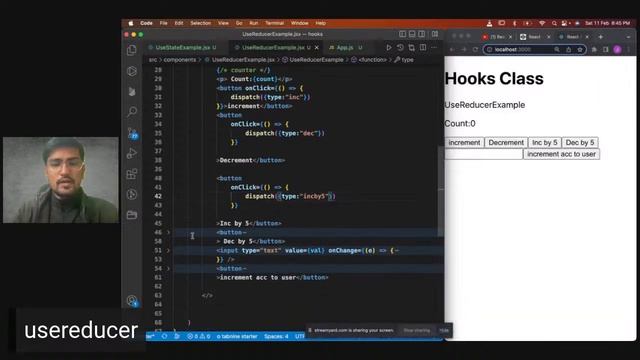
Task: Open a new browser tab with plus
Action: pyautogui.click(x=600, y=37)
